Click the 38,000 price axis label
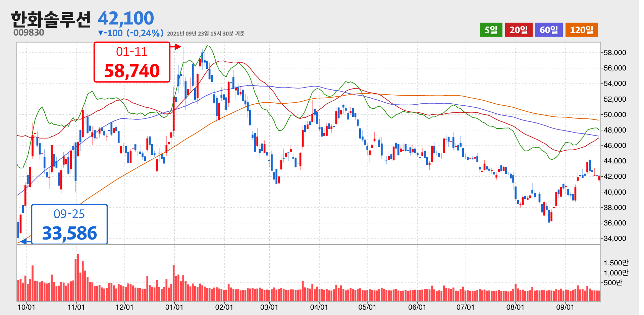This screenshot has width=644, height=315. click(x=615, y=208)
